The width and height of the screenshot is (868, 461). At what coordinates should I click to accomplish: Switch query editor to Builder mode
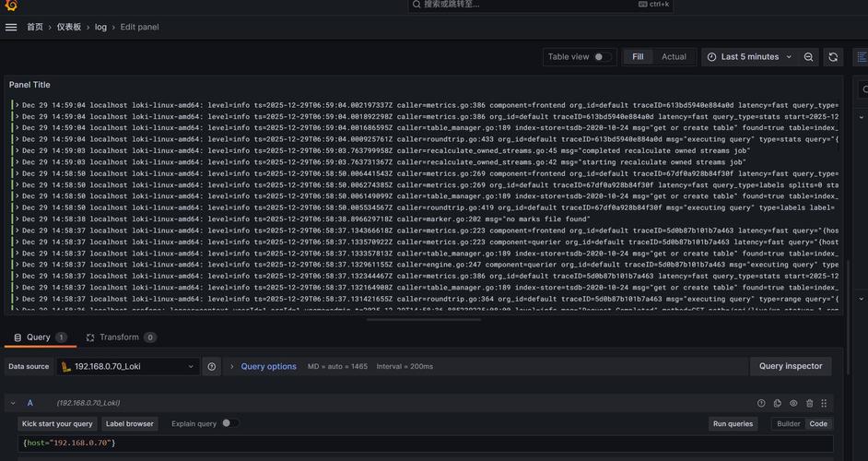tap(788, 424)
